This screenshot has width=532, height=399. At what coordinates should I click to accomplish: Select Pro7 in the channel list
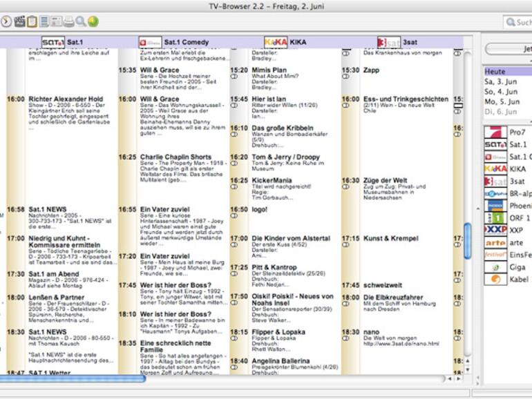click(x=517, y=132)
